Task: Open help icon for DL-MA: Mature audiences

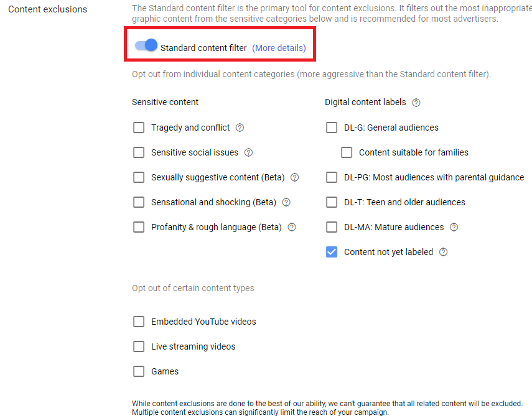Action: coord(454,227)
